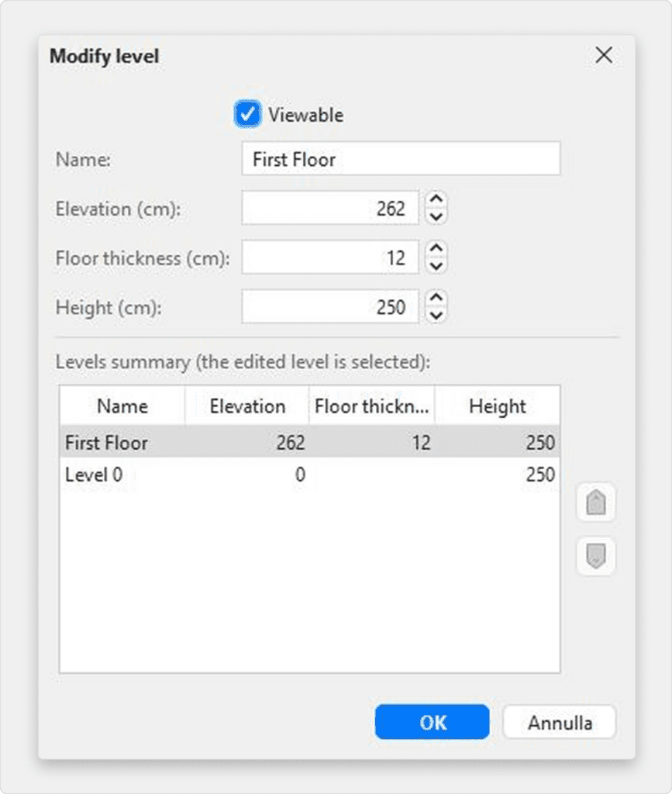Screen dimensions: 672x794
Task: Decrease Elevation with down arrow
Action: pos(437,217)
